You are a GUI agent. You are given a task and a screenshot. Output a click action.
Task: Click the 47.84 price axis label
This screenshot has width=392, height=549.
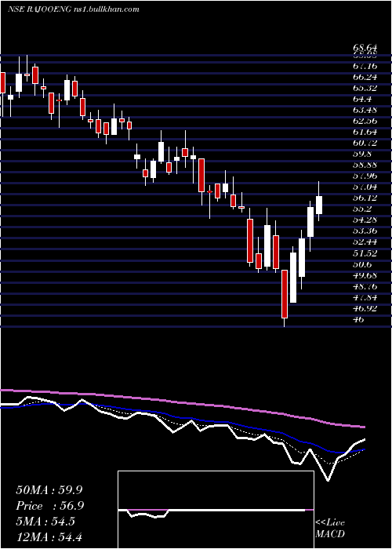tap(365, 297)
